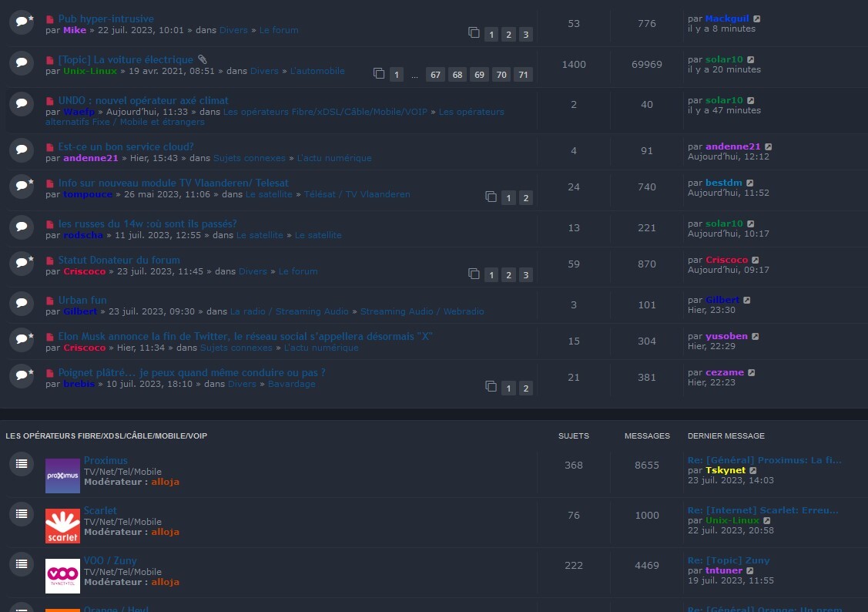Open the user profile of Waefp
The width and height of the screenshot is (868, 612).
coord(79,112)
